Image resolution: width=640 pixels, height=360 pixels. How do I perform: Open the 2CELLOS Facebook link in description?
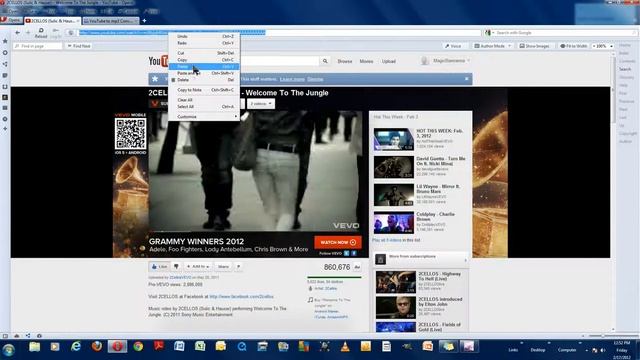click(241, 297)
